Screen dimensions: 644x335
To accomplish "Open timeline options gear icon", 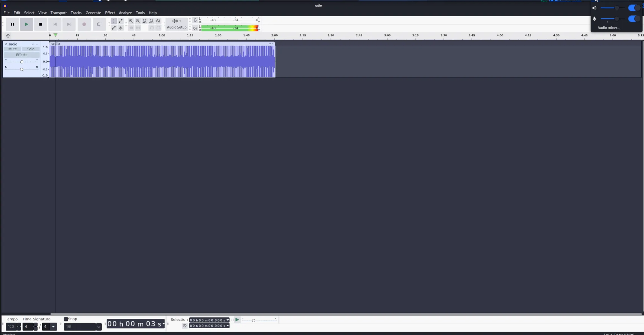I will pos(8,36).
